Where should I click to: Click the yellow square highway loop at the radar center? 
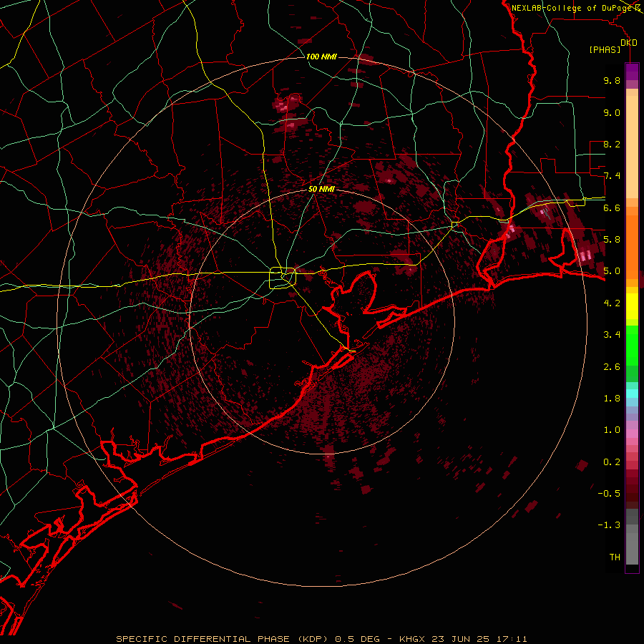pyautogui.click(x=283, y=278)
